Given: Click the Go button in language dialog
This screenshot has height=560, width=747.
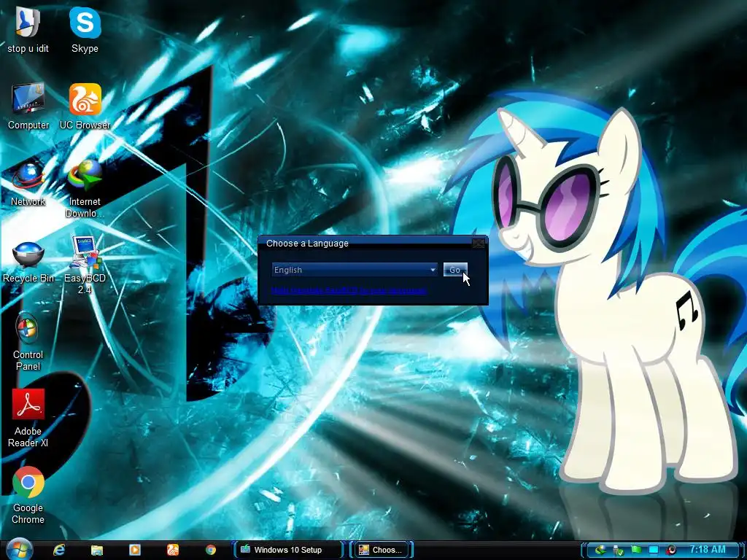Looking at the screenshot, I should pos(455,270).
